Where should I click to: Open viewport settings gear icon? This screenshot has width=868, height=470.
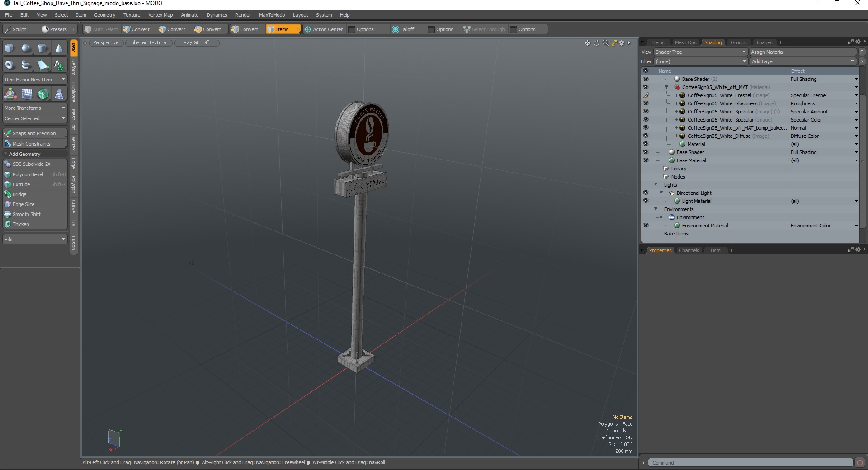[x=622, y=43]
